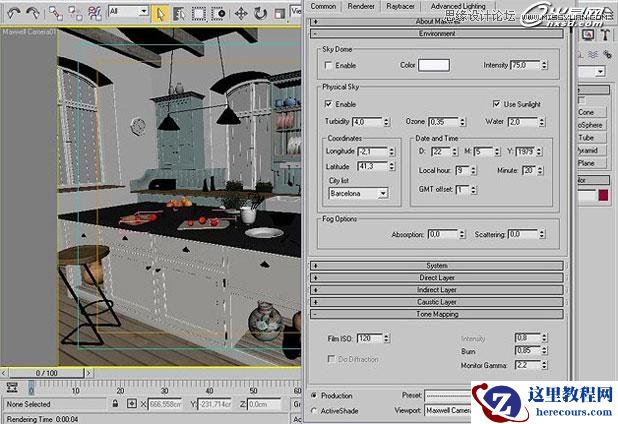Open the Select by Name tool
618x424 pixels.
coord(179,14)
